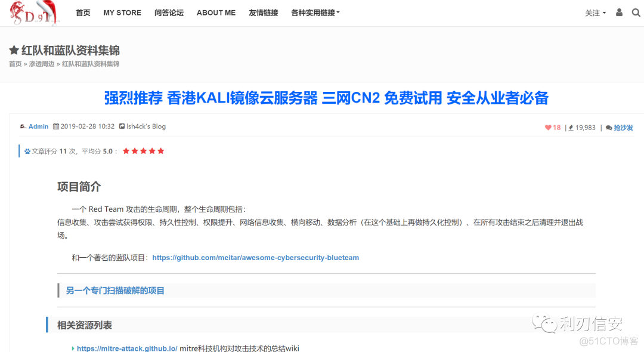Screen dimensions: 644x352
Task: Click the comment bubble icon near 抢沙发
Action: pyautogui.click(x=609, y=128)
